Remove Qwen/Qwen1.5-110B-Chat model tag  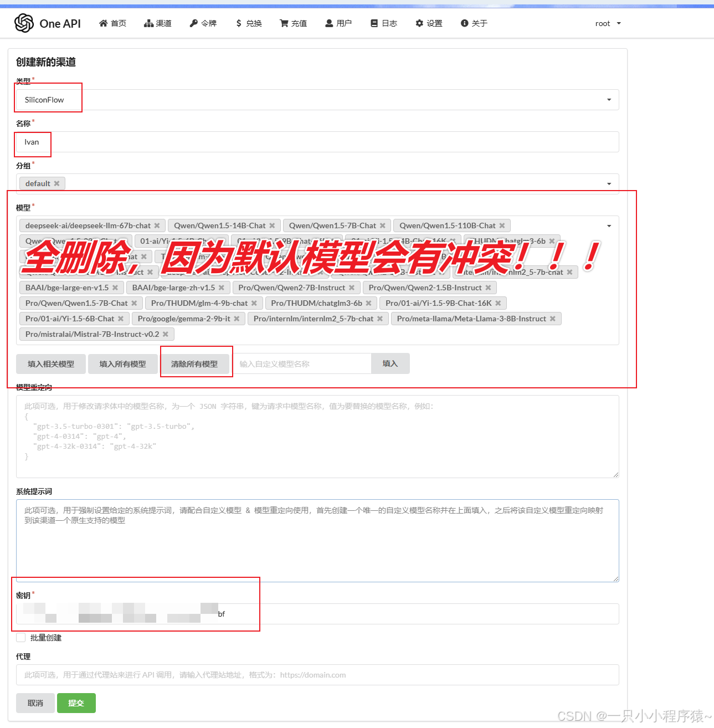(x=502, y=225)
